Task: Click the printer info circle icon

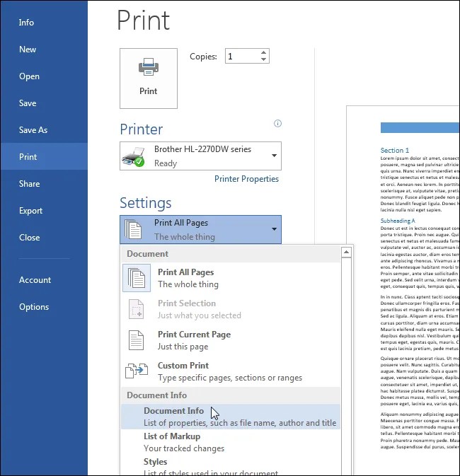Action: point(277,123)
